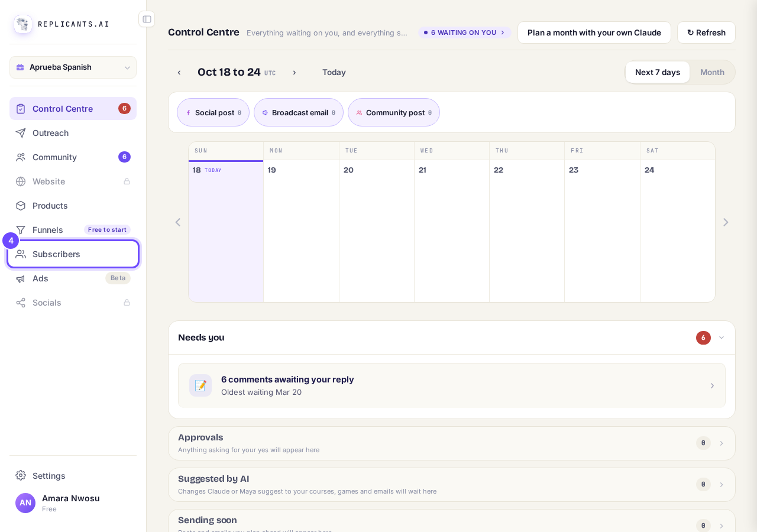Collapse the Needs you section chevron
The width and height of the screenshot is (757, 532).
722,338
